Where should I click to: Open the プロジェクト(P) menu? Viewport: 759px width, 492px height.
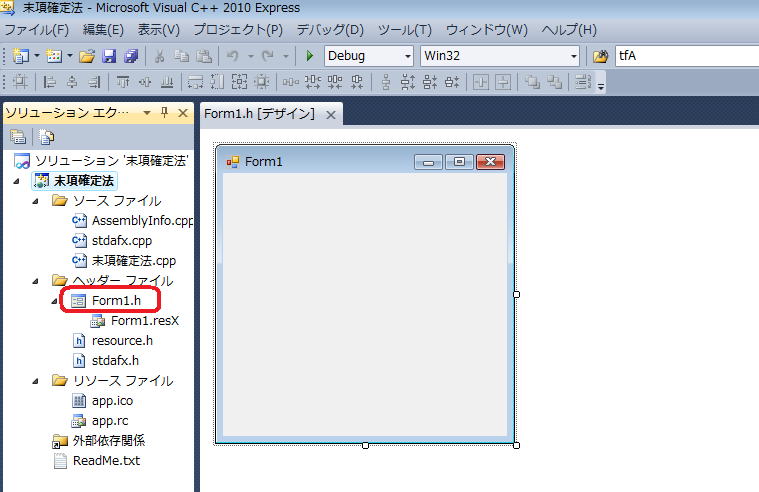238,30
